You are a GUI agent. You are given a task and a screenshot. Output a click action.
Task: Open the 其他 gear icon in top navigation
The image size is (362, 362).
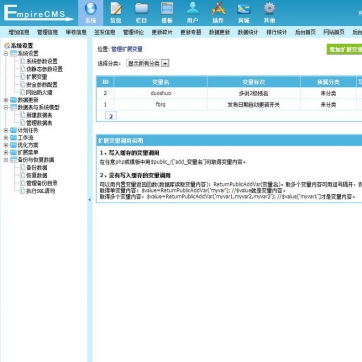pos(269,9)
